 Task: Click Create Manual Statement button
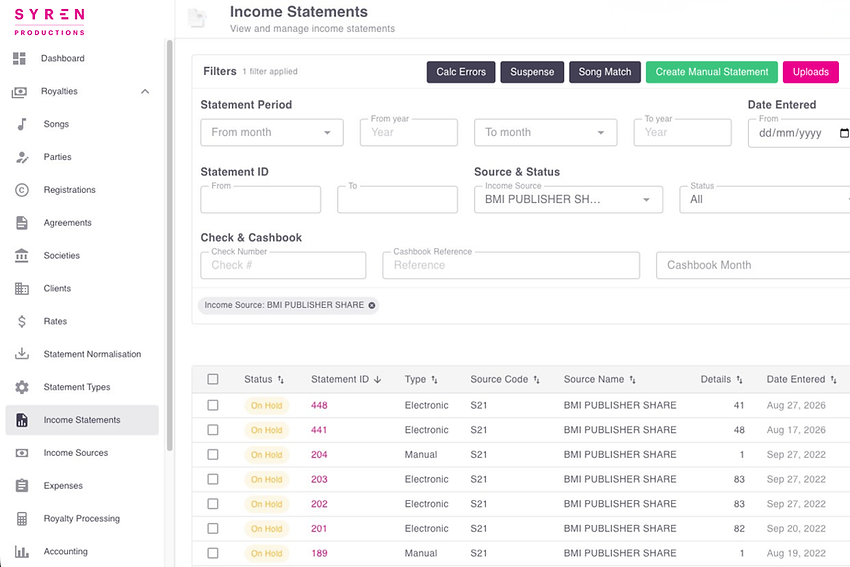[x=712, y=72]
